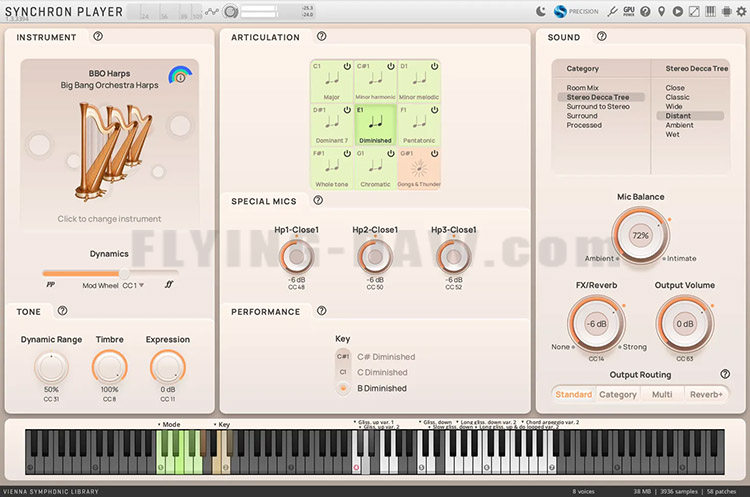
Task: Open the Articulation help icon
Action: pyautogui.click(x=321, y=36)
